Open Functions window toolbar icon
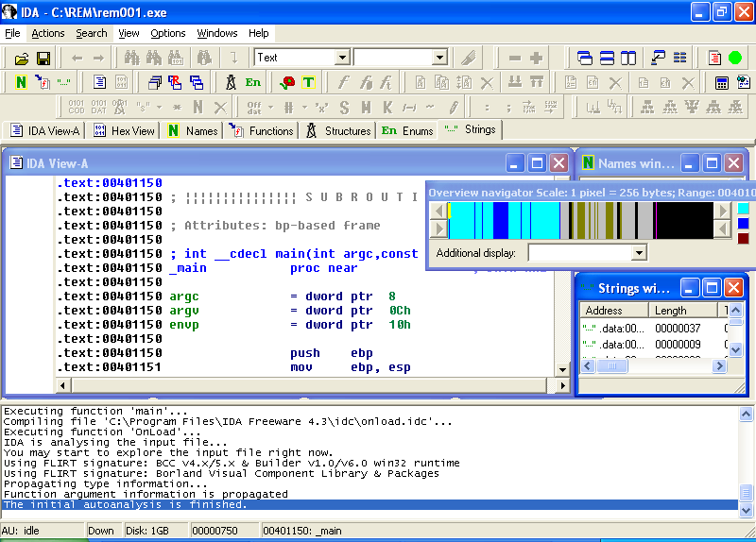 click(x=43, y=82)
